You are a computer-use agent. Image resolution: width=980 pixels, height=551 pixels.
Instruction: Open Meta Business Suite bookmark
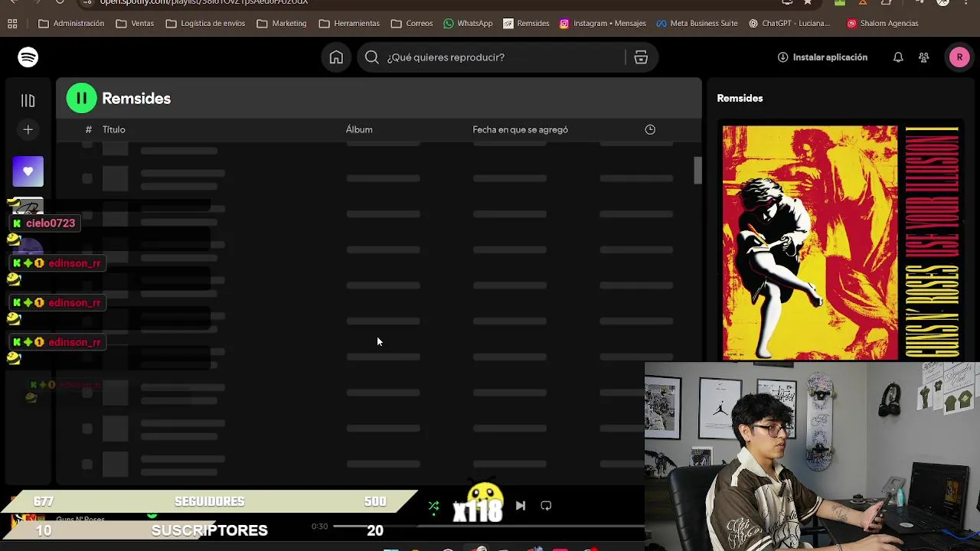coord(697,24)
